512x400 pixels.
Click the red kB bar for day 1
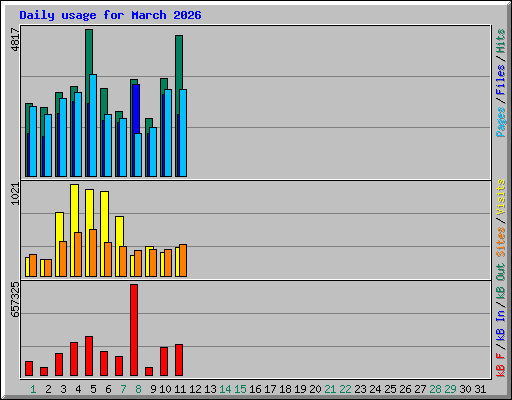[x=29, y=369]
